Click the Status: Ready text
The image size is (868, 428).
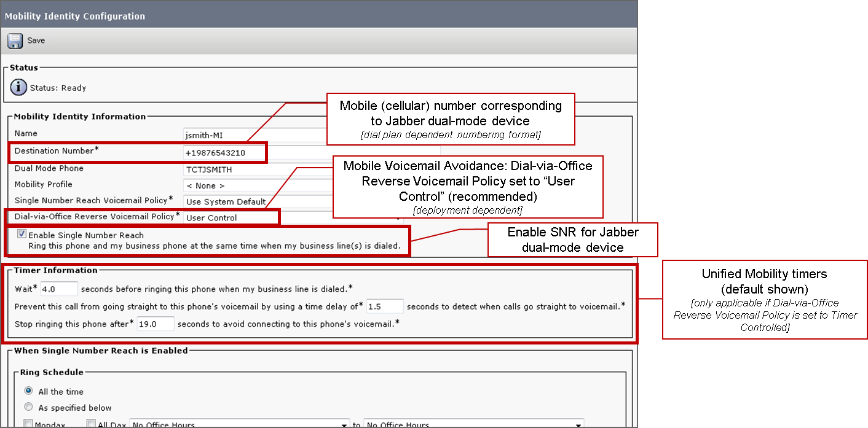pos(58,88)
